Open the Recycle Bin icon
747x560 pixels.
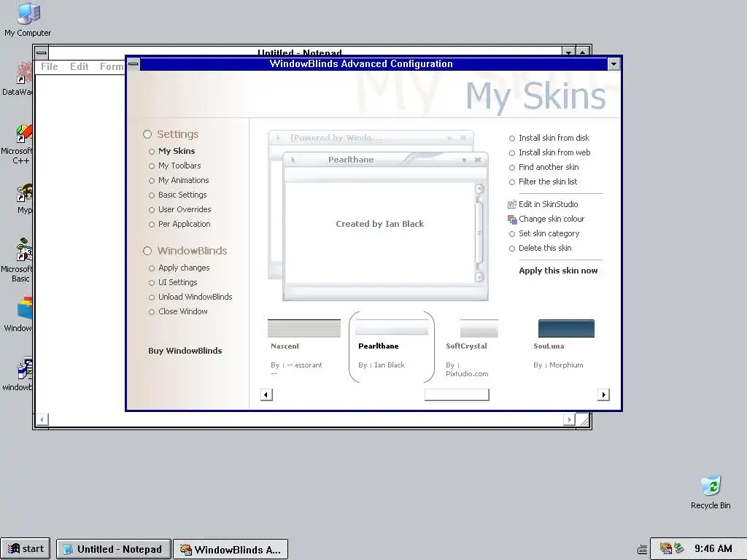[711, 492]
